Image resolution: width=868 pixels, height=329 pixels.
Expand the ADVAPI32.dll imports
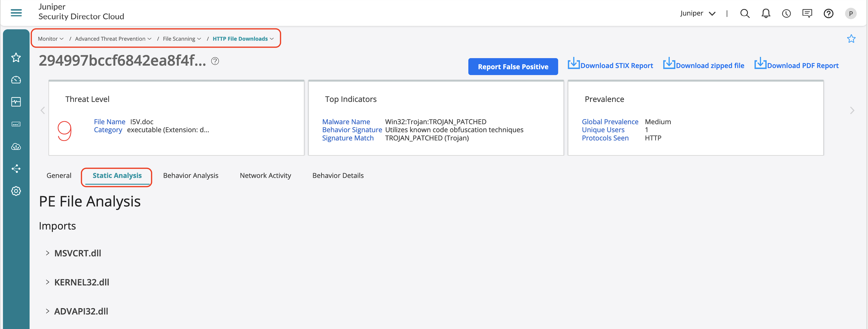tap(47, 311)
